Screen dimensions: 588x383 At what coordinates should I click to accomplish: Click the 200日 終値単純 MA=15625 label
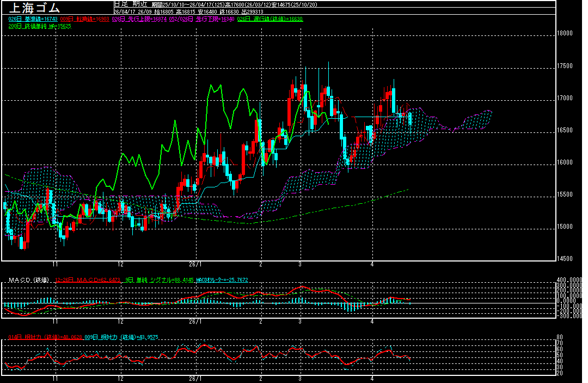tap(40, 26)
